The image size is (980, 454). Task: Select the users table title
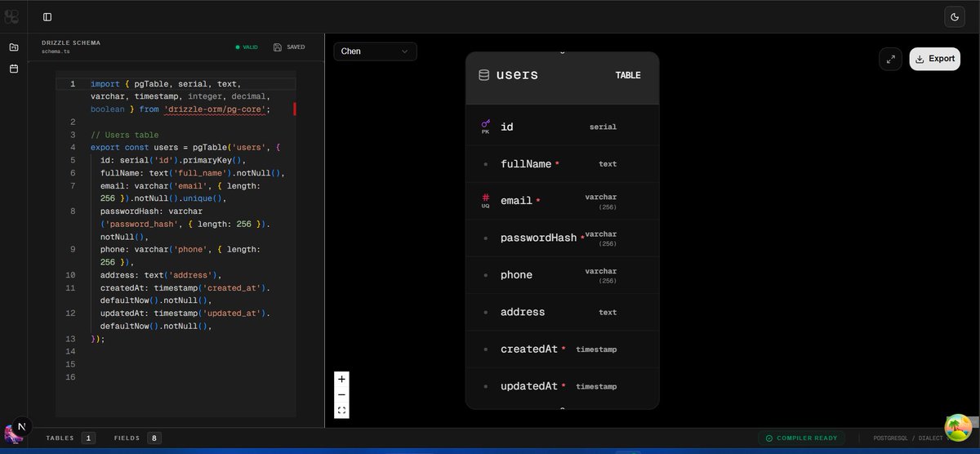[517, 75]
